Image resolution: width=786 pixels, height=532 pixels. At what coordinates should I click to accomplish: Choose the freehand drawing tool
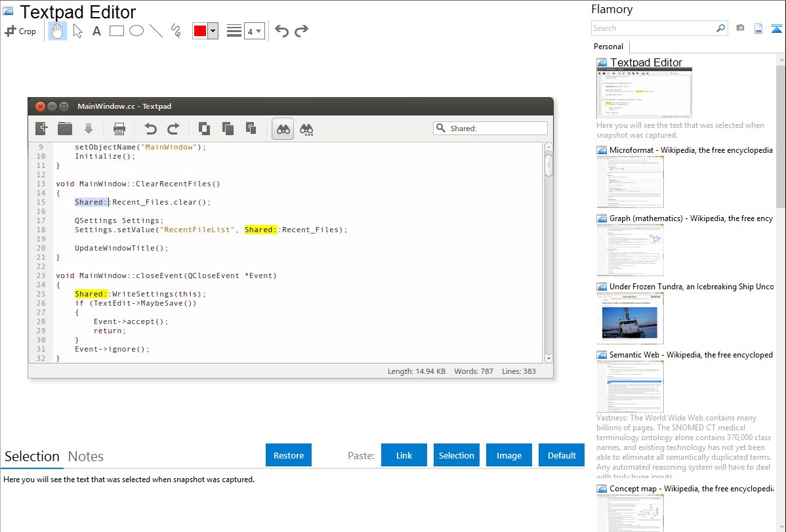(x=176, y=31)
